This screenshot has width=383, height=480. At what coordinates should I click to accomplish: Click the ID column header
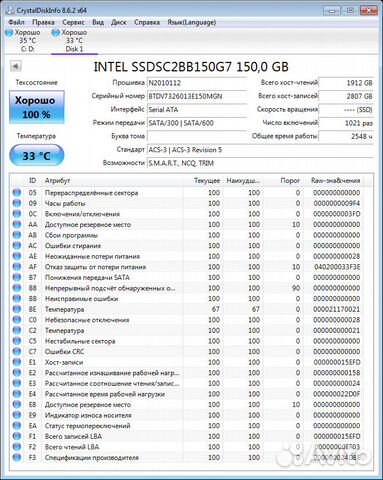tap(32, 180)
